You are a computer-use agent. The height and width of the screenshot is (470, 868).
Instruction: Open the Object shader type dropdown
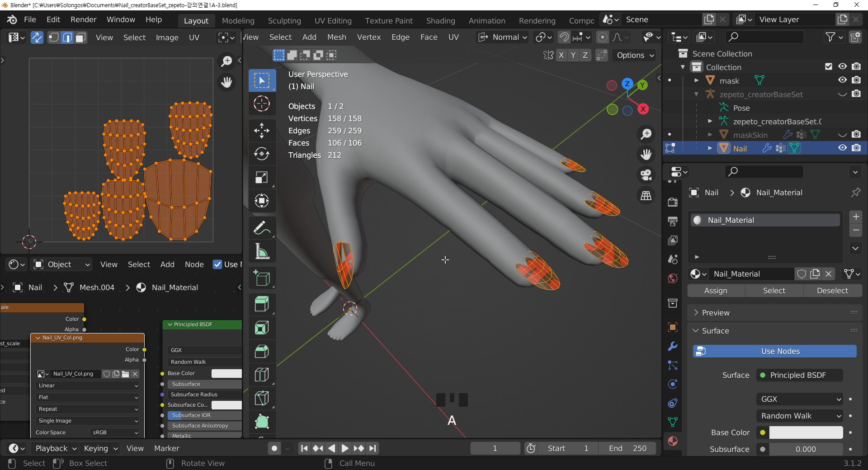tap(62, 264)
